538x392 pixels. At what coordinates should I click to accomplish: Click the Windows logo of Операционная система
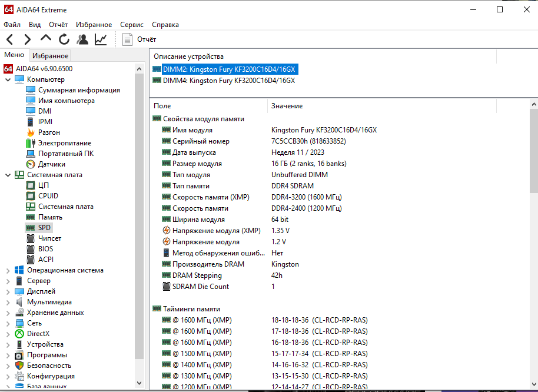(x=19, y=270)
